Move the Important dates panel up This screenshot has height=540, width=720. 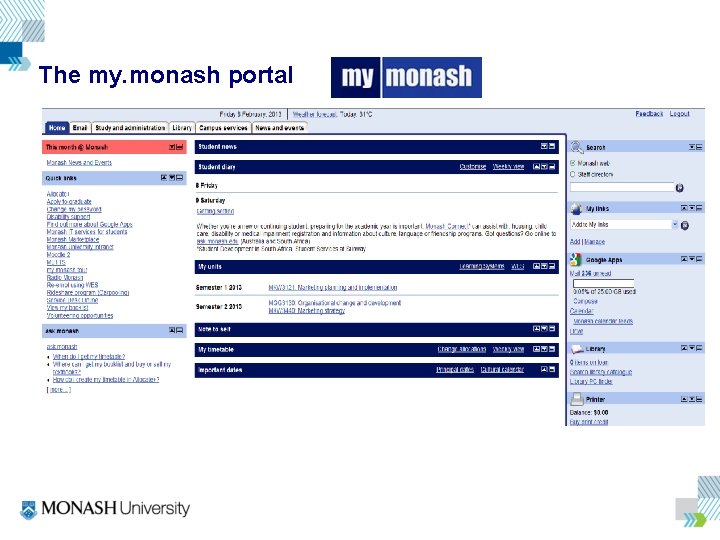click(544, 369)
